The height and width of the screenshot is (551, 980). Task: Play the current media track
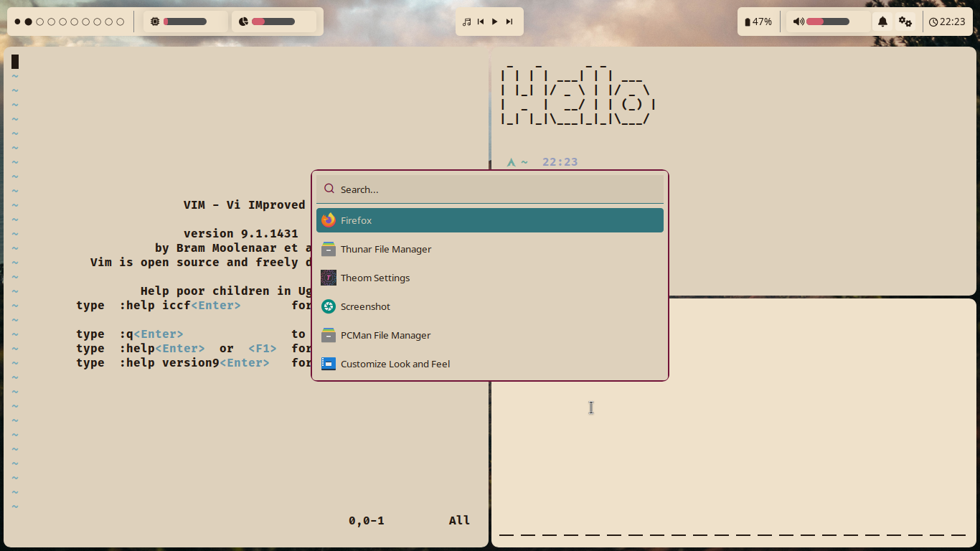(495, 22)
